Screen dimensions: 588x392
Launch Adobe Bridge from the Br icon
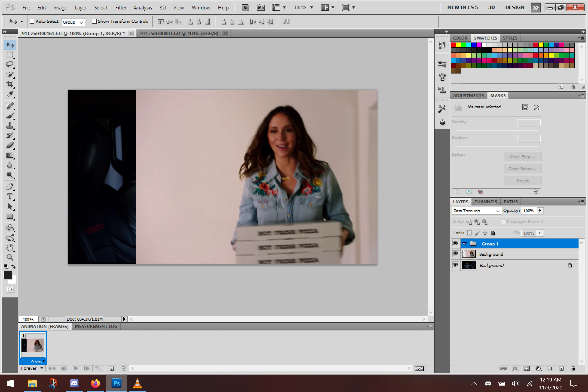[245, 8]
